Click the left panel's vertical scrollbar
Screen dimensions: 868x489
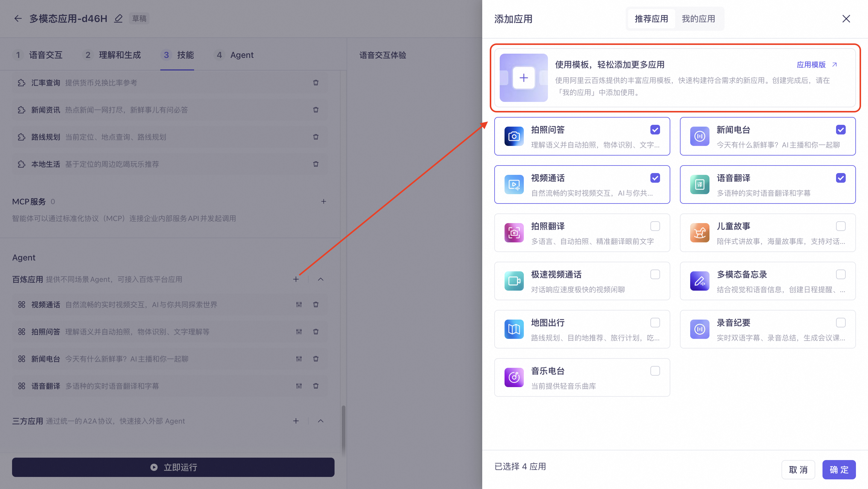tap(343, 430)
